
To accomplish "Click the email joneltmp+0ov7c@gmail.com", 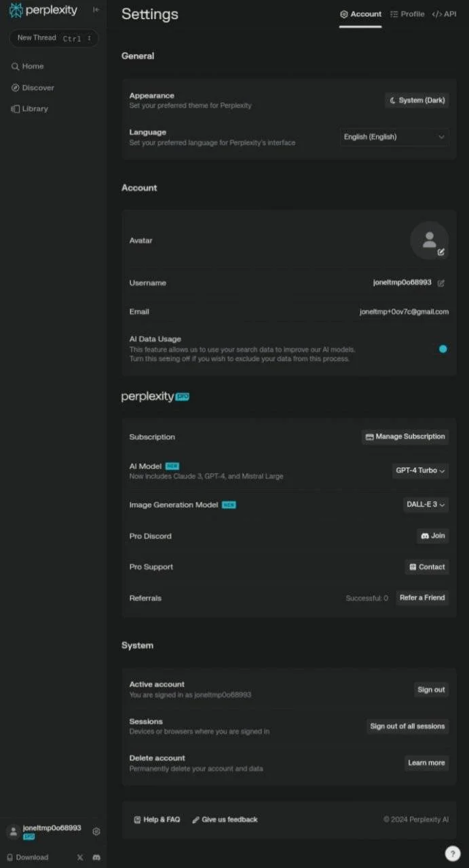I will [404, 312].
